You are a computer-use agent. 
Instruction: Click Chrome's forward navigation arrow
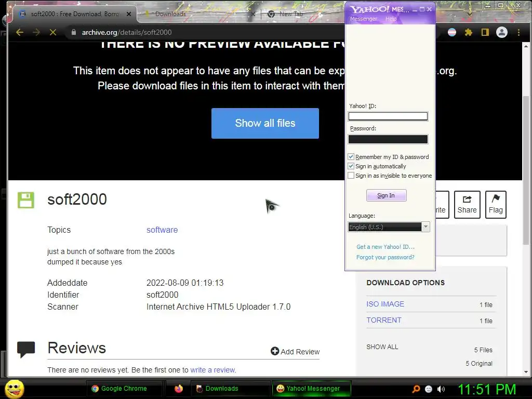pos(36,32)
